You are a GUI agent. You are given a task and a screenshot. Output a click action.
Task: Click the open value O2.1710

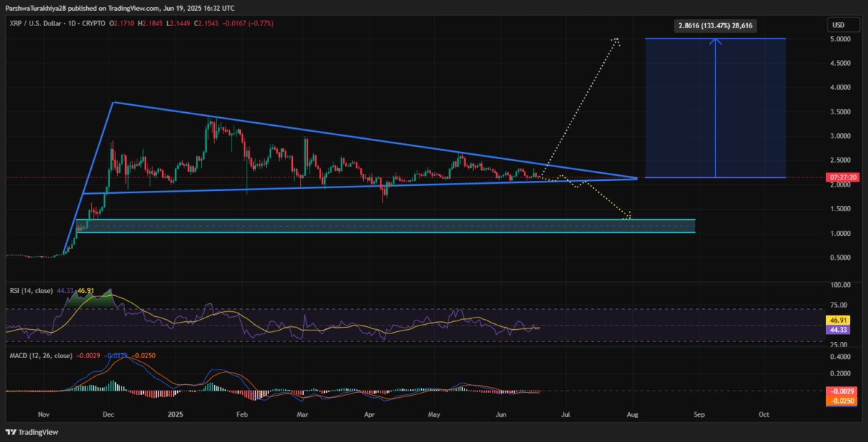122,25
